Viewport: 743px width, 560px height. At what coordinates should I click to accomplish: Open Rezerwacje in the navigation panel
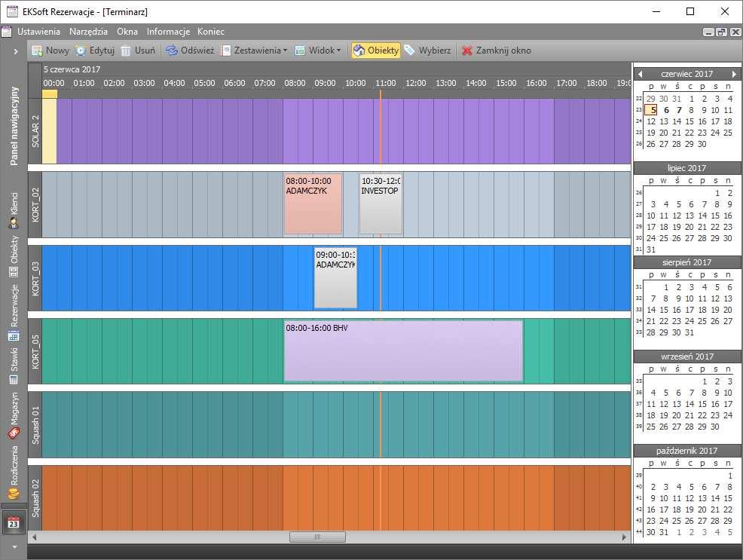pyautogui.click(x=14, y=312)
